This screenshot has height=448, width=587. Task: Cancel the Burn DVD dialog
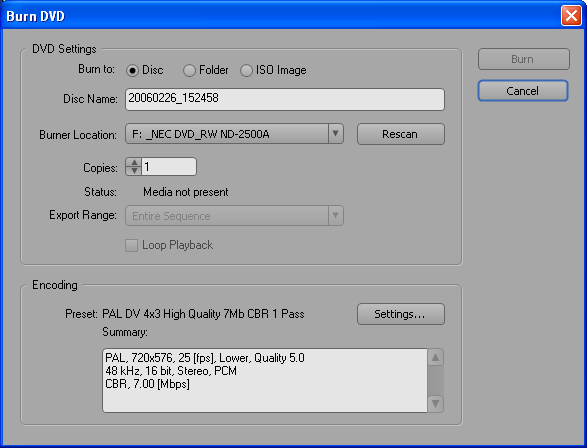click(523, 91)
